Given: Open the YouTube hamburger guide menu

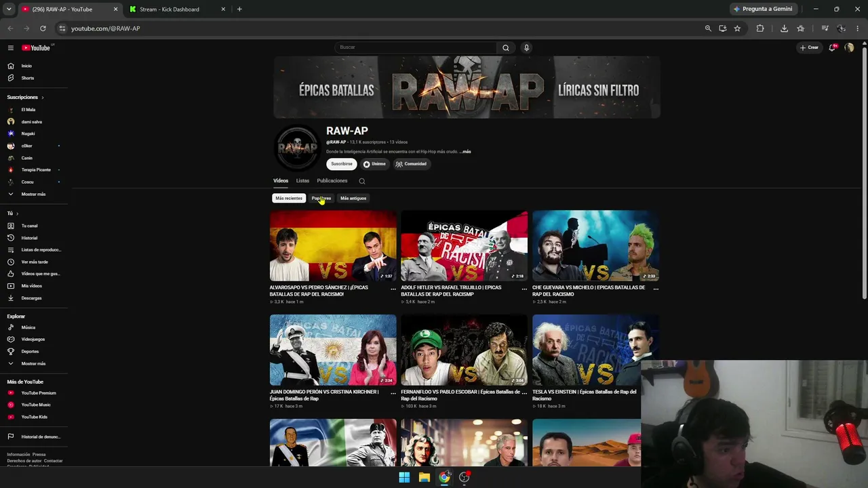Looking at the screenshot, I should 11,47.
